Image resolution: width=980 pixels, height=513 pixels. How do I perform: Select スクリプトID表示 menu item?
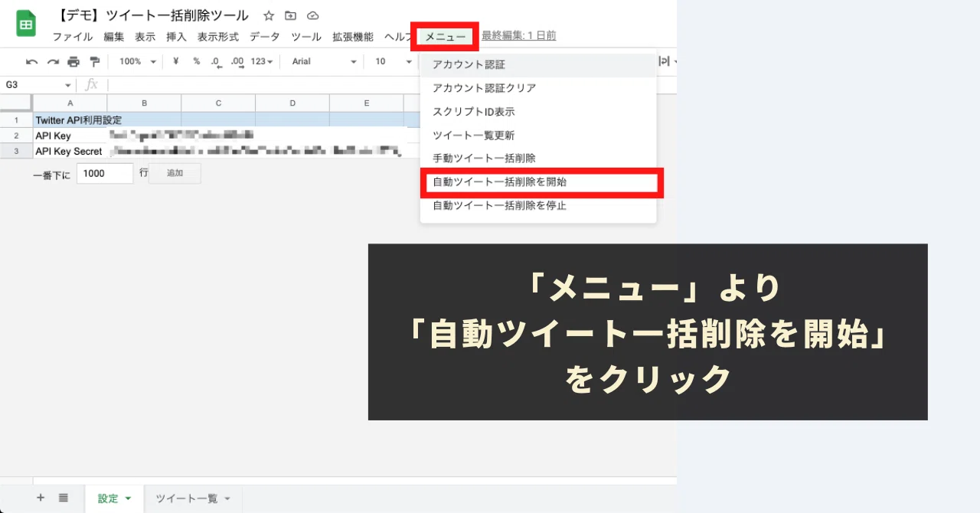pos(538,112)
